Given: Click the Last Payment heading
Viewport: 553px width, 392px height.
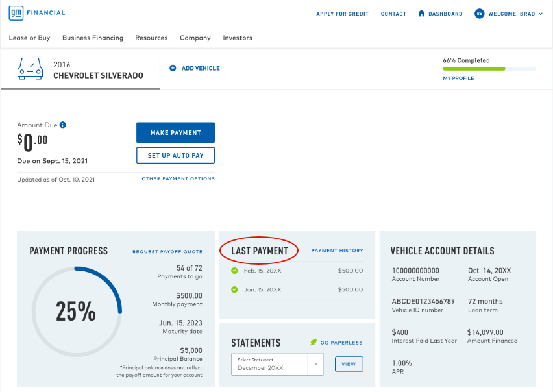Looking at the screenshot, I should tap(260, 251).
